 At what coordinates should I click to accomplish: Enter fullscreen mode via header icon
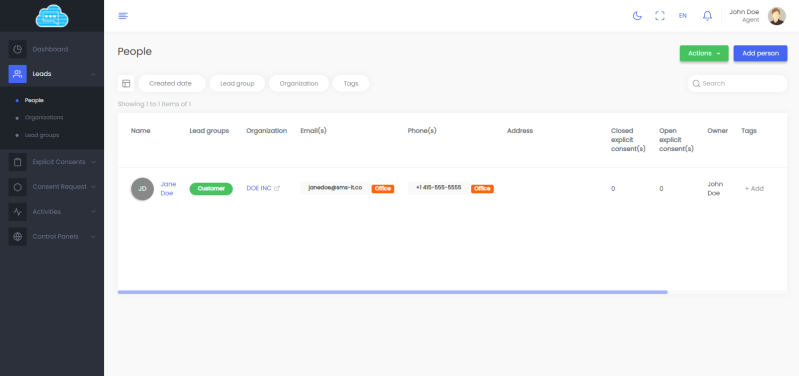pyautogui.click(x=660, y=16)
